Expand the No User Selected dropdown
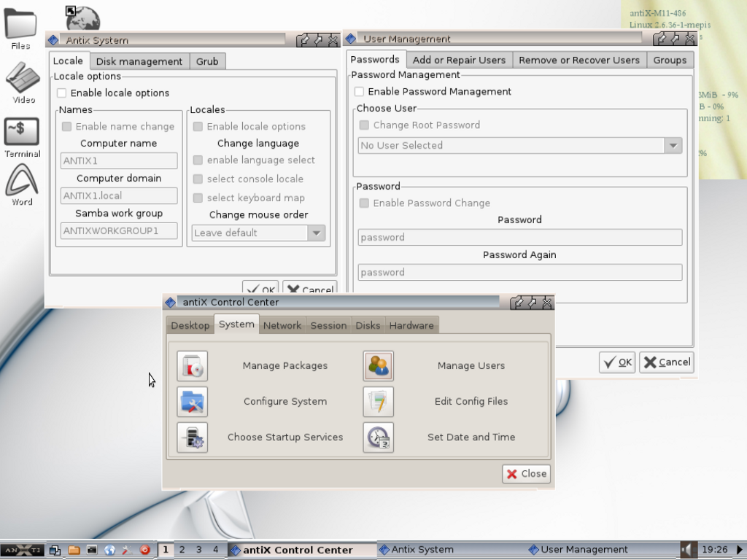The height and width of the screenshot is (560, 747). click(519, 145)
